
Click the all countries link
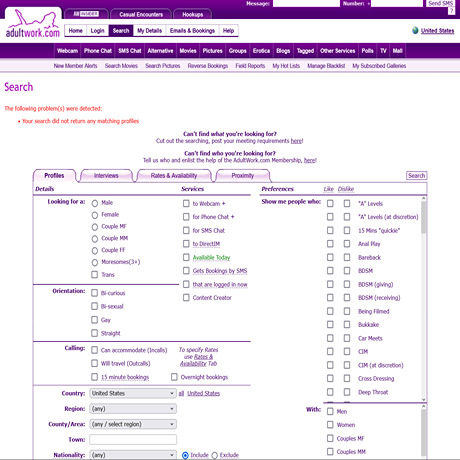181,393
